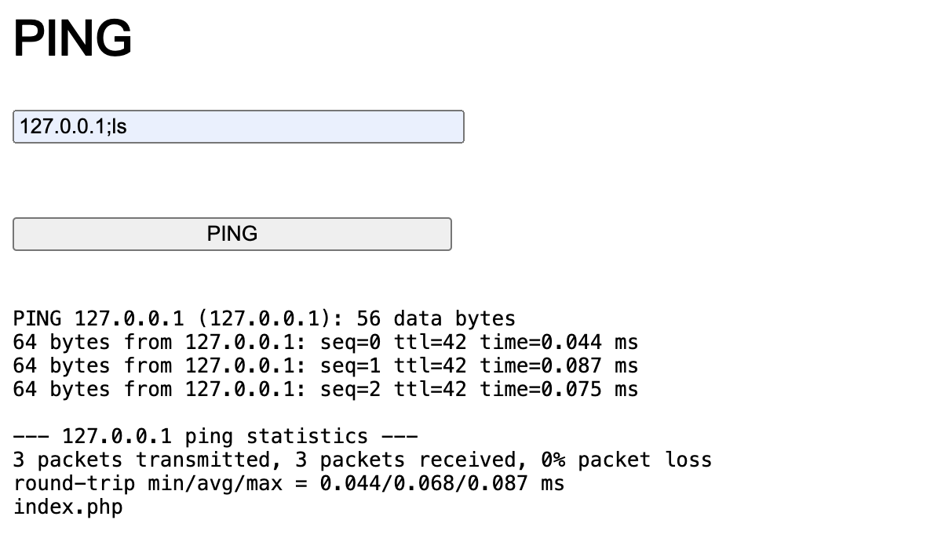Click "ttl=42" in the seq=0 line
Image resolution: width=945 pixels, height=560 pixels.
point(429,343)
